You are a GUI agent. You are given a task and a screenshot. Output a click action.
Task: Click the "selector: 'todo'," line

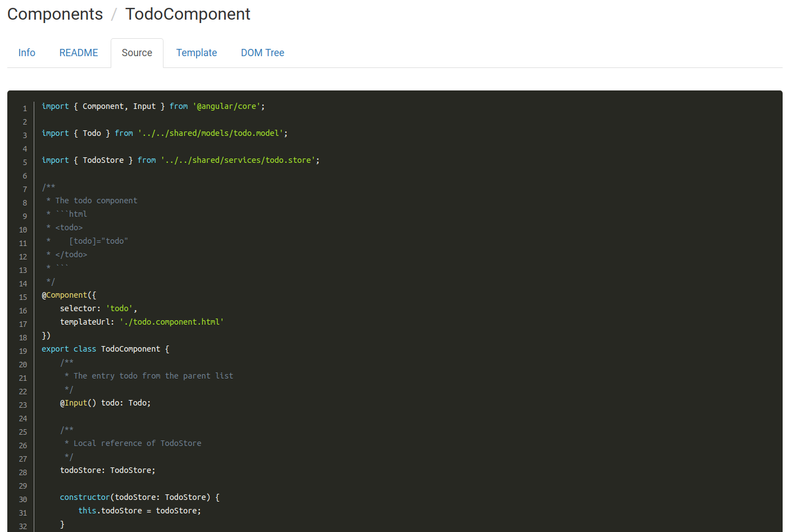[x=99, y=308]
